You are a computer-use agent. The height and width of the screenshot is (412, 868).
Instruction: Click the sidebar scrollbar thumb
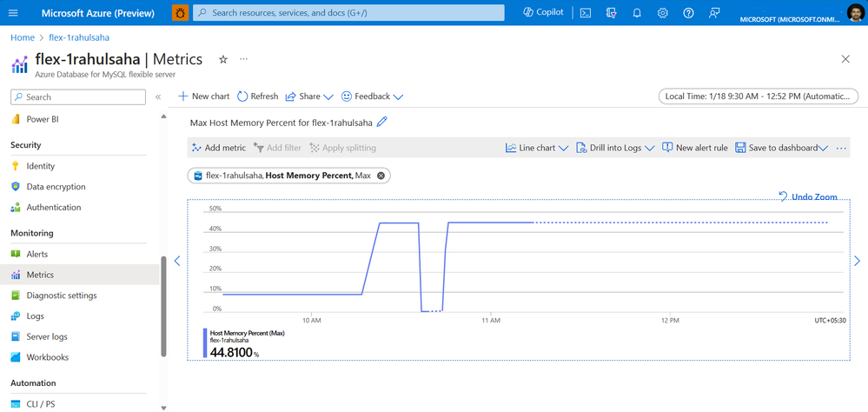tap(163, 306)
